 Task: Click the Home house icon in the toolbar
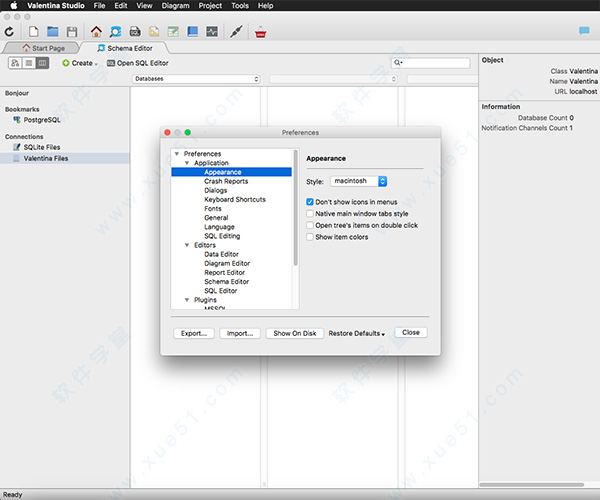tap(96, 32)
